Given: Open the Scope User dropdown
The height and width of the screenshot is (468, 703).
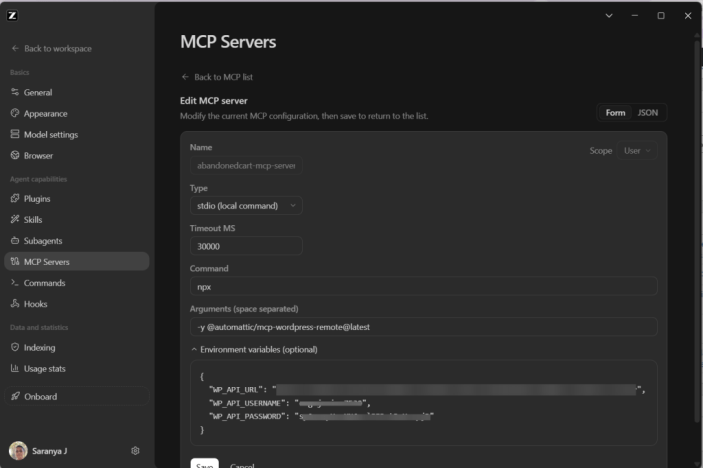Looking at the screenshot, I should click(x=637, y=151).
